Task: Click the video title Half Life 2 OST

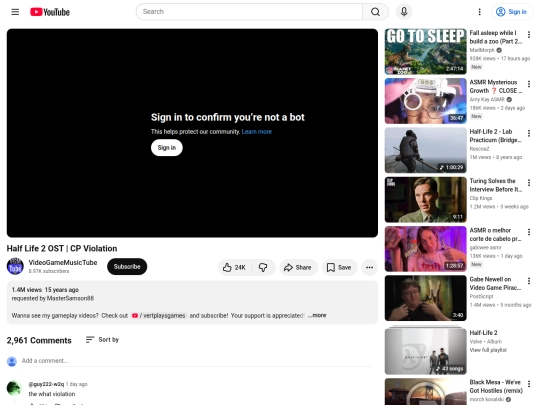Action: pos(62,248)
